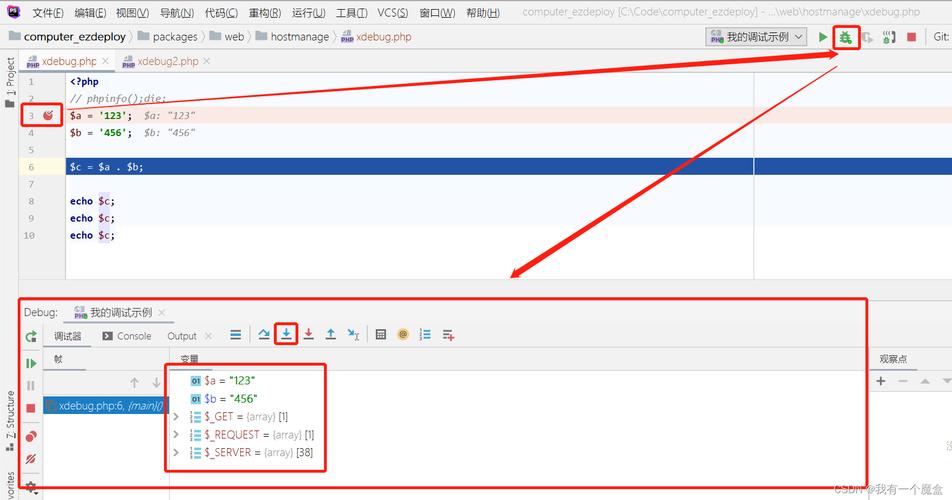Screen dimensions: 952x500
Task: Open the 1: Project side tool window
Action: (10, 82)
